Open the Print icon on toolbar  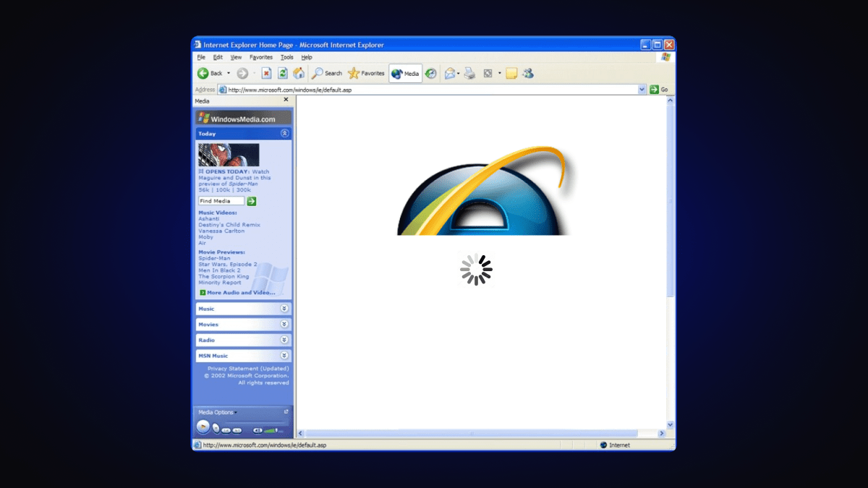click(469, 73)
